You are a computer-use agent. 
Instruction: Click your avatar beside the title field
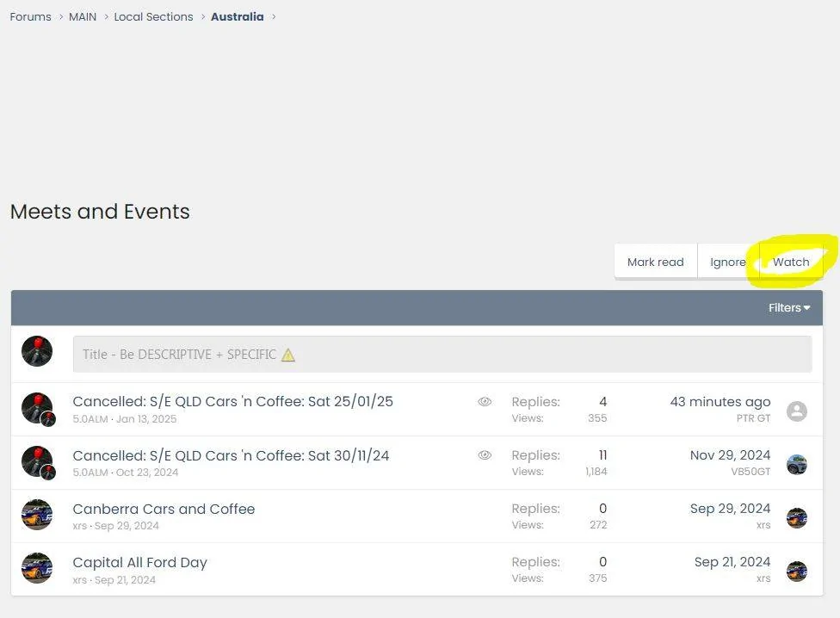click(37, 351)
